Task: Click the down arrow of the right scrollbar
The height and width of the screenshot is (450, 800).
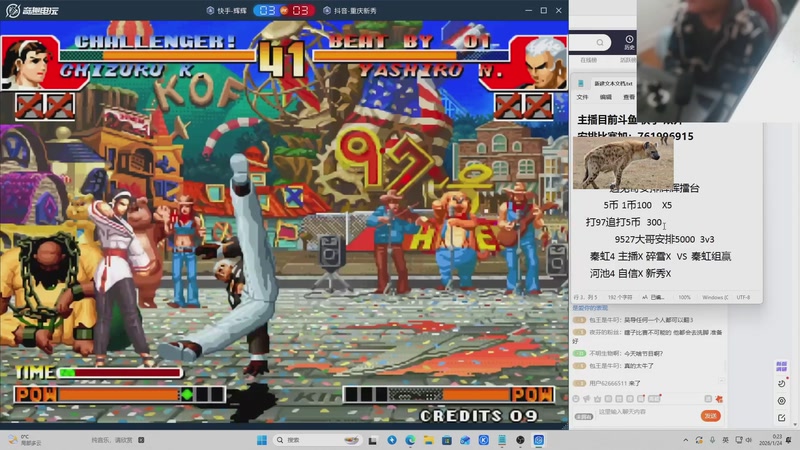Action: 795,424
